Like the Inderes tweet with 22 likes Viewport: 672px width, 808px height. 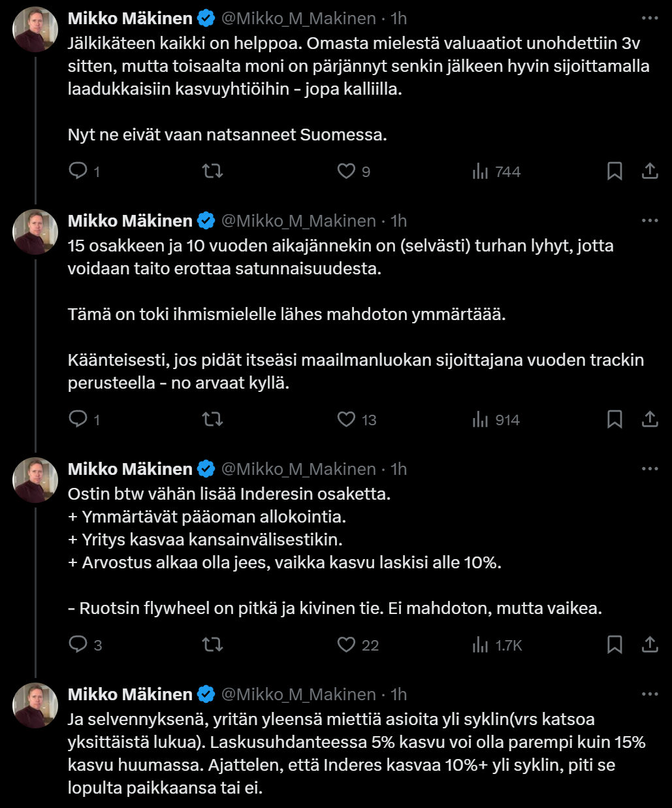[358, 645]
